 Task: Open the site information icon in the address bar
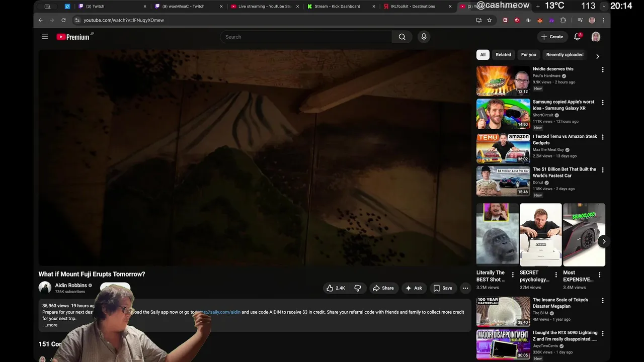[77, 20]
